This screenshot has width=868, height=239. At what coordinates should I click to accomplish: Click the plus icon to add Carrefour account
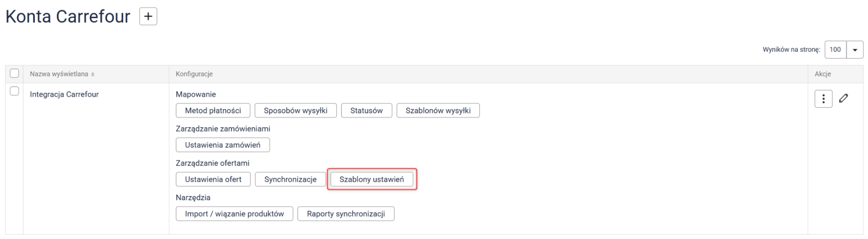coord(148,17)
